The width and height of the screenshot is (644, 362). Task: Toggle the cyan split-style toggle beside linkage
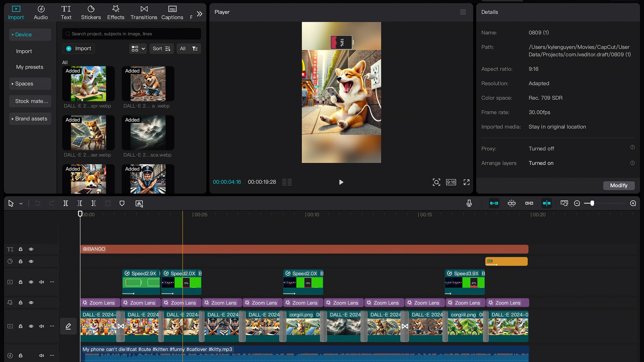point(547,203)
